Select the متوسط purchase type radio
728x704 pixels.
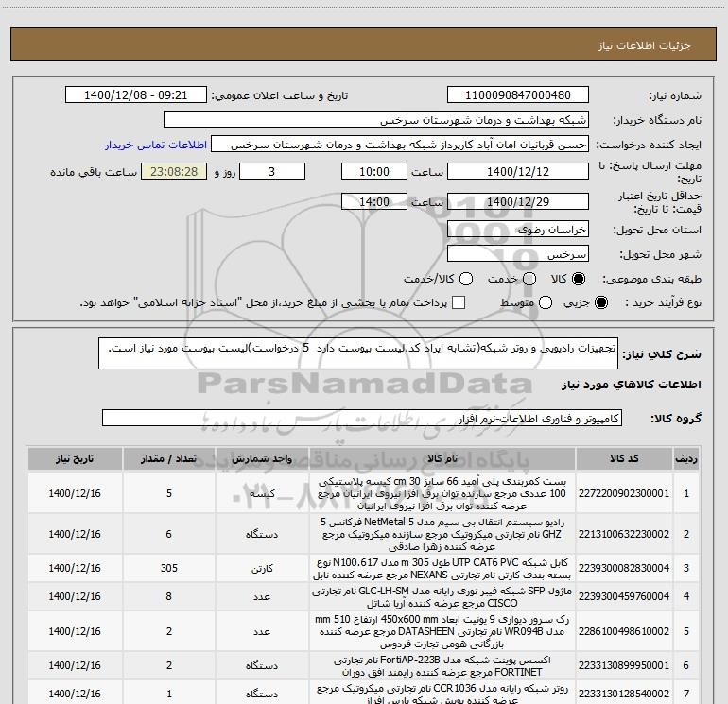pos(546,302)
